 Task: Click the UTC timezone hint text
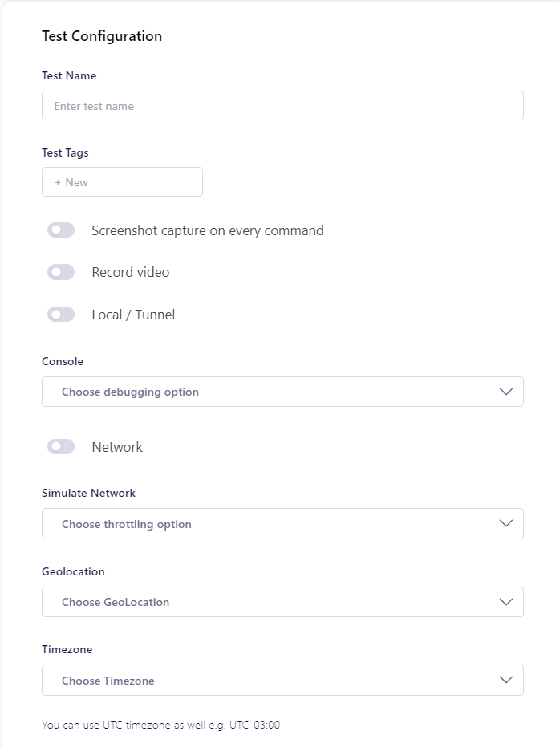pyautogui.click(x=160, y=724)
